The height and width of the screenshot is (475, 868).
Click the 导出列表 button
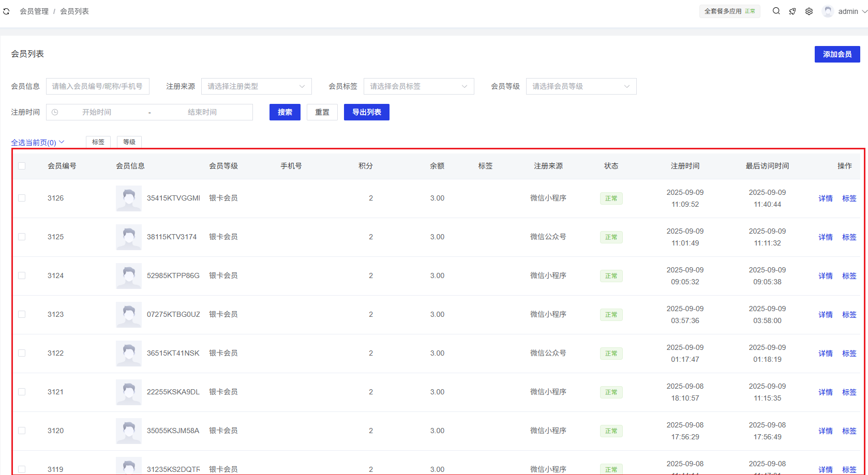coord(366,112)
